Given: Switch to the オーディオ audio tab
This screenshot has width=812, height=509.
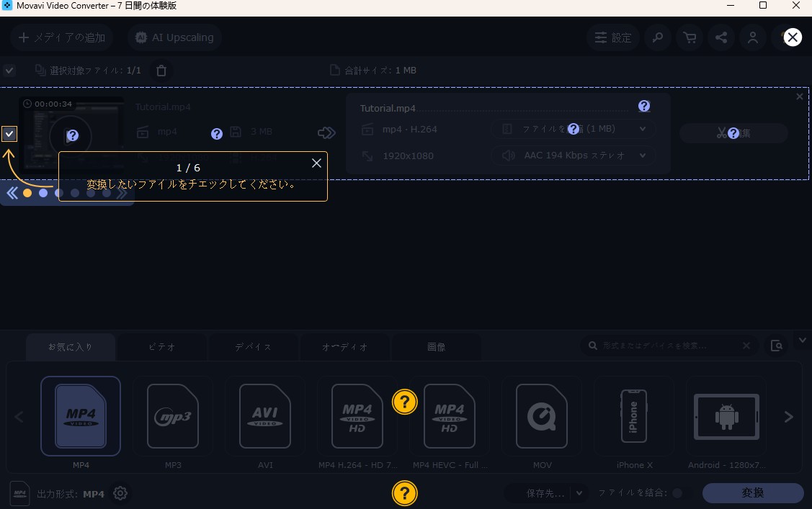Looking at the screenshot, I should click(x=345, y=347).
